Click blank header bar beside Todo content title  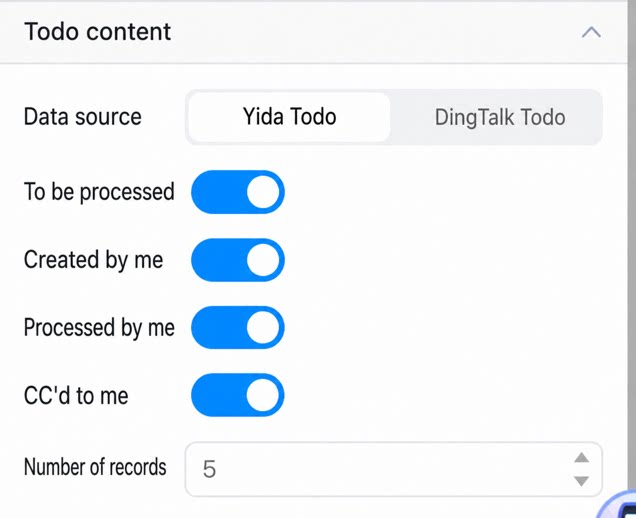(x=373, y=32)
